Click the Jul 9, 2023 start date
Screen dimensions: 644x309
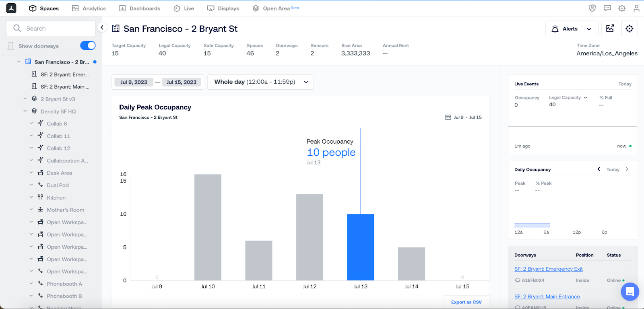pos(134,82)
